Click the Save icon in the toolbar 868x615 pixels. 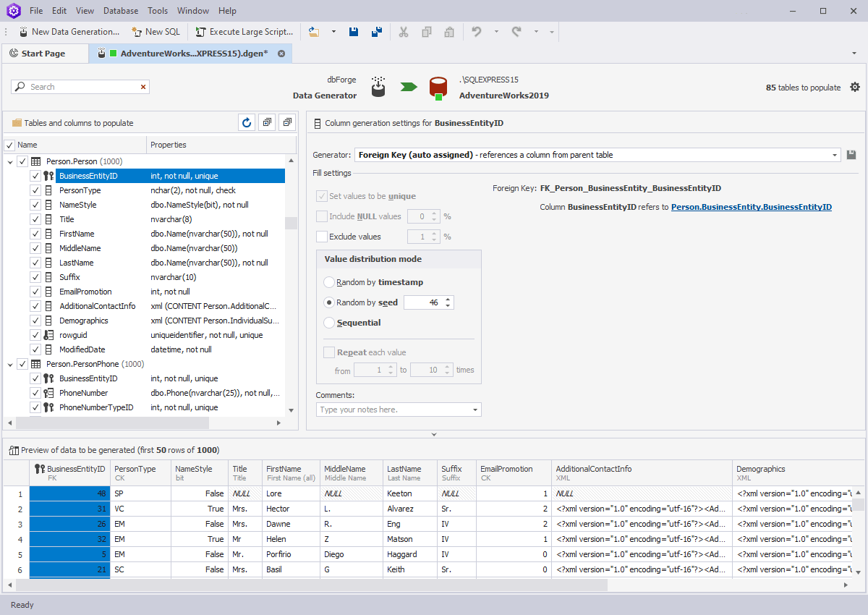point(354,32)
